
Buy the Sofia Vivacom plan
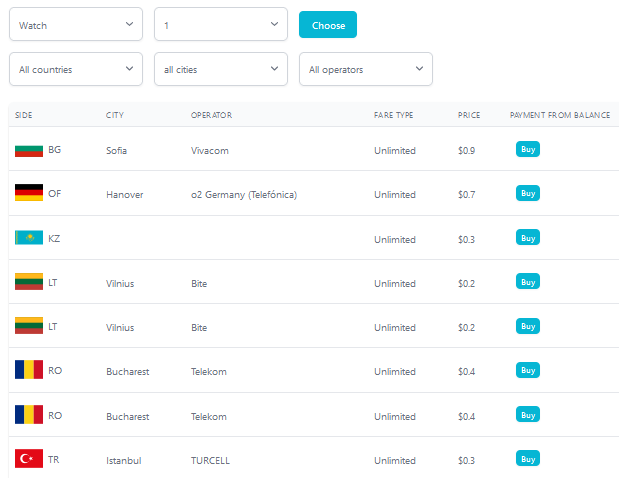[x=528, y=149]
